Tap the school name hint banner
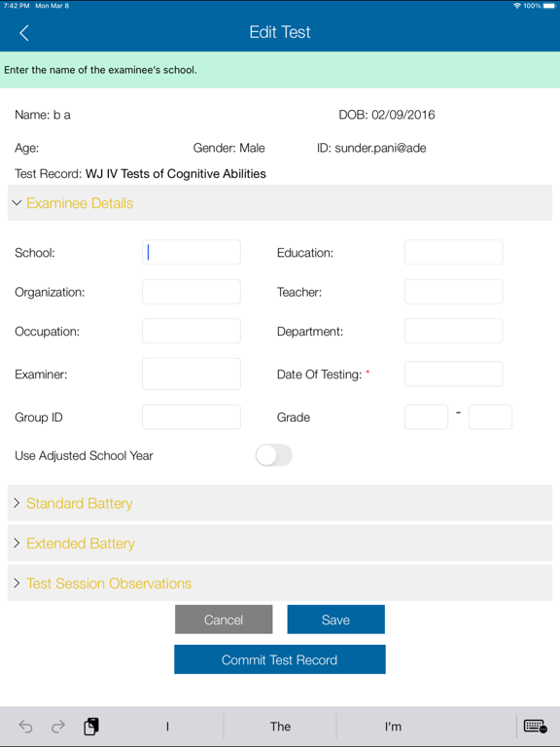The height and width of the screenshot is (747, 560). [280, 70]
